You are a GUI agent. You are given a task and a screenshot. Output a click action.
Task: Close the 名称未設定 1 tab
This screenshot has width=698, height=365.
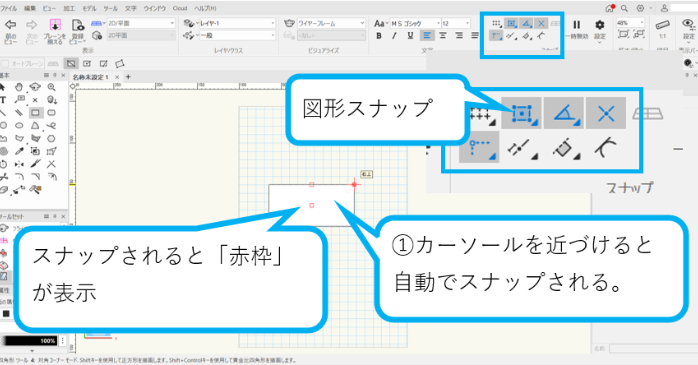point(117,77)
